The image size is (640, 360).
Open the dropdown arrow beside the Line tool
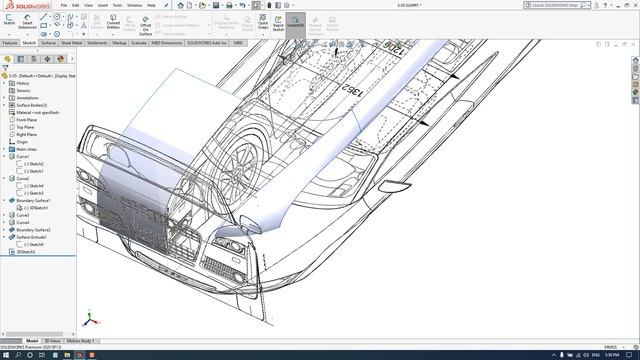click(49, 17)
